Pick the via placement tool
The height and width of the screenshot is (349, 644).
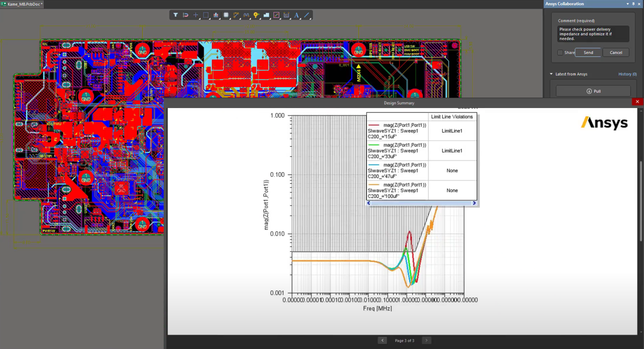pyautogui.click(x=256, y=15)
